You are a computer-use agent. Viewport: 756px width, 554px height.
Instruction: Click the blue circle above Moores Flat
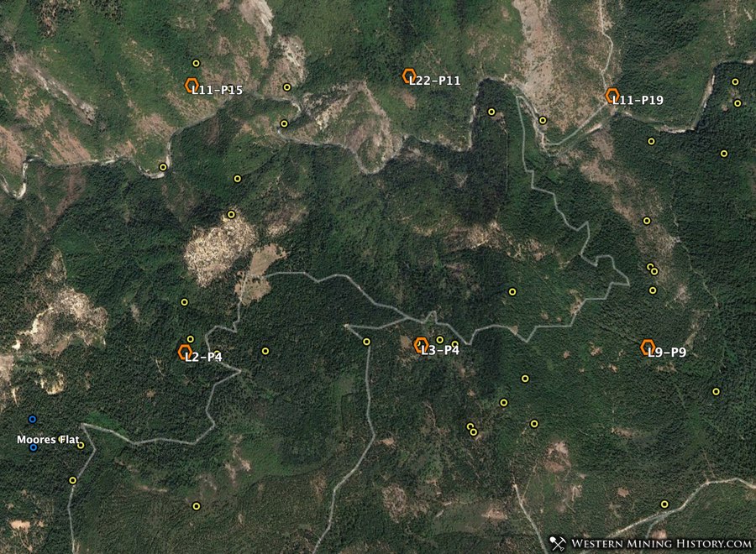pyautogui.click(x=32, y=419)
